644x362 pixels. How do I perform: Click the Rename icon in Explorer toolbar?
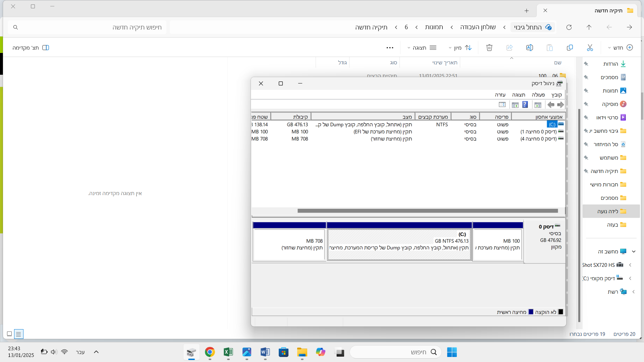point(530,48)
